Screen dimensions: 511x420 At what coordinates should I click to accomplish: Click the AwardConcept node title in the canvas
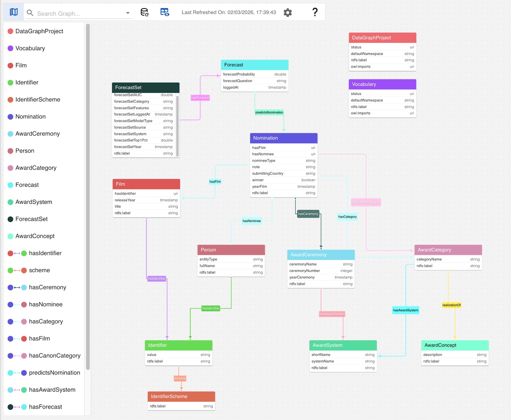coord(441,345)
